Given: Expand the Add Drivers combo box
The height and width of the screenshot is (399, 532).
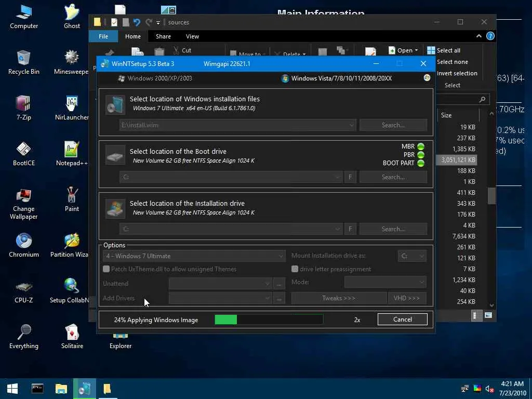Looking at the screenshot, I should (x=220, y=298).
